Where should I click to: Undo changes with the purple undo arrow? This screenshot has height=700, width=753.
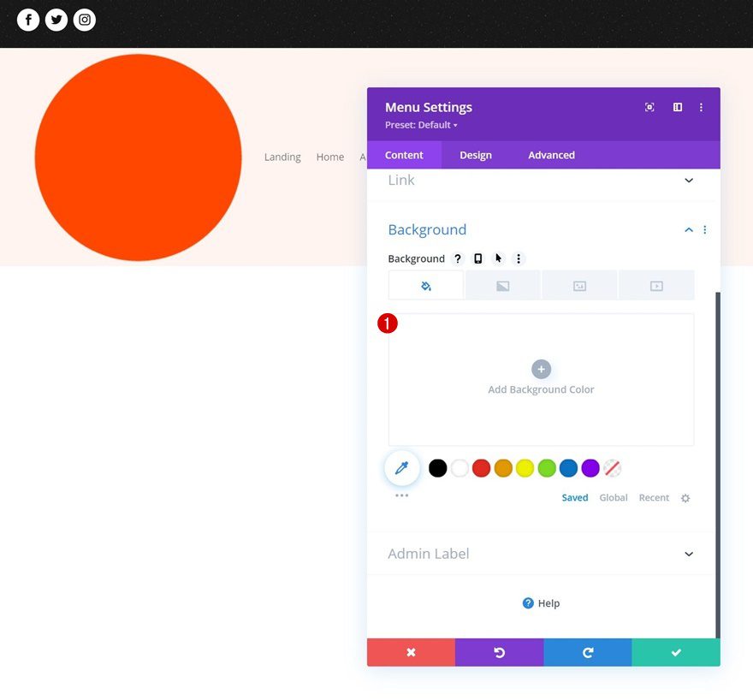(x=500, y=652)
